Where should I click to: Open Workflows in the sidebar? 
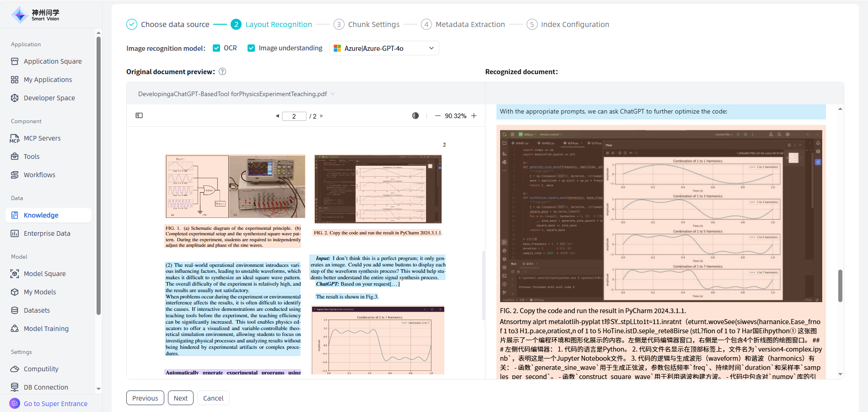tap(39, 175)
